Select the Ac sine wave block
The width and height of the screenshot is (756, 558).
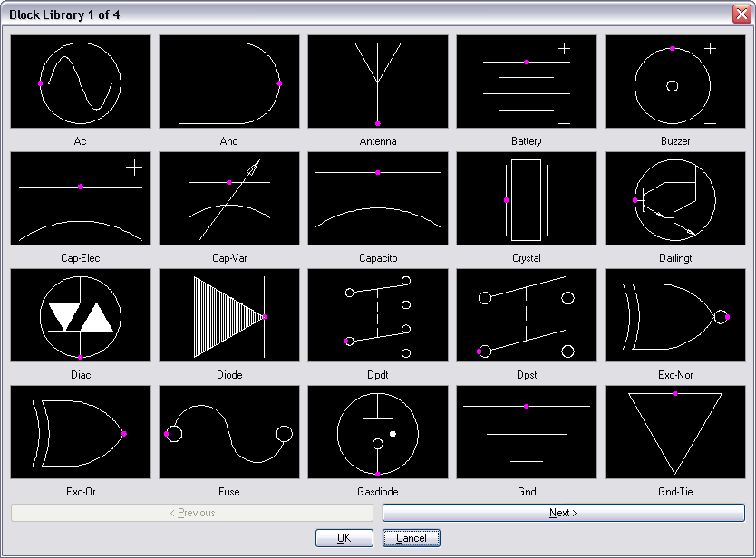pos(81,82)
